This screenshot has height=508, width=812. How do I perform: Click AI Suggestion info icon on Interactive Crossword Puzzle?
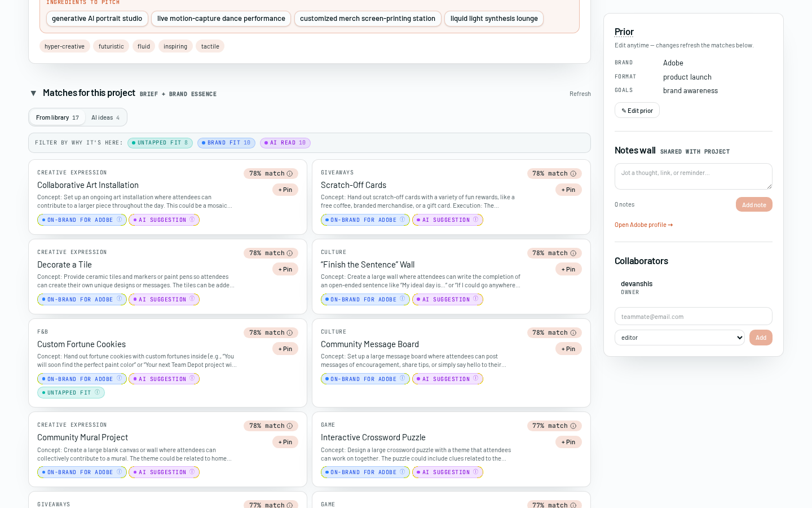pos(476,472)
